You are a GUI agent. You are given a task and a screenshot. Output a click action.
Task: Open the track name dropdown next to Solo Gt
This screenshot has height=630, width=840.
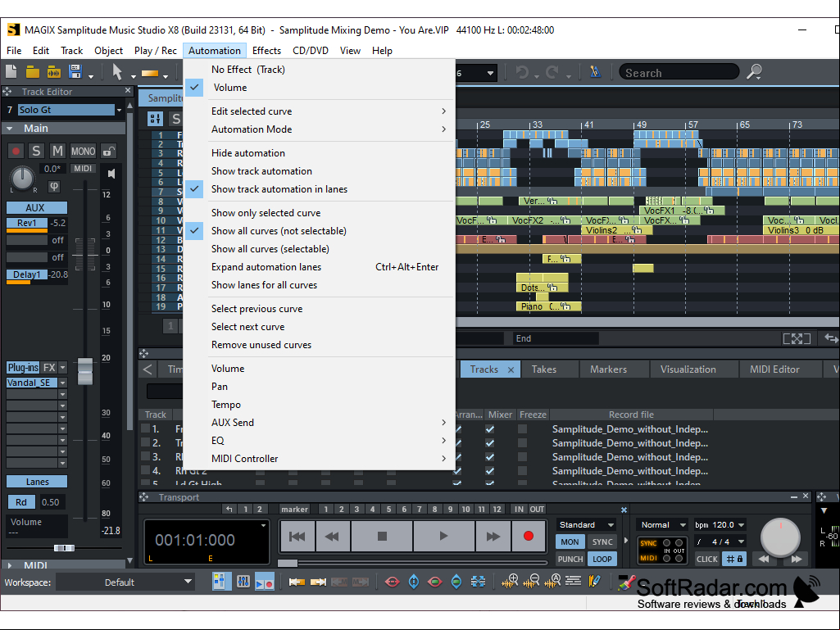click(x=119, y=110)
